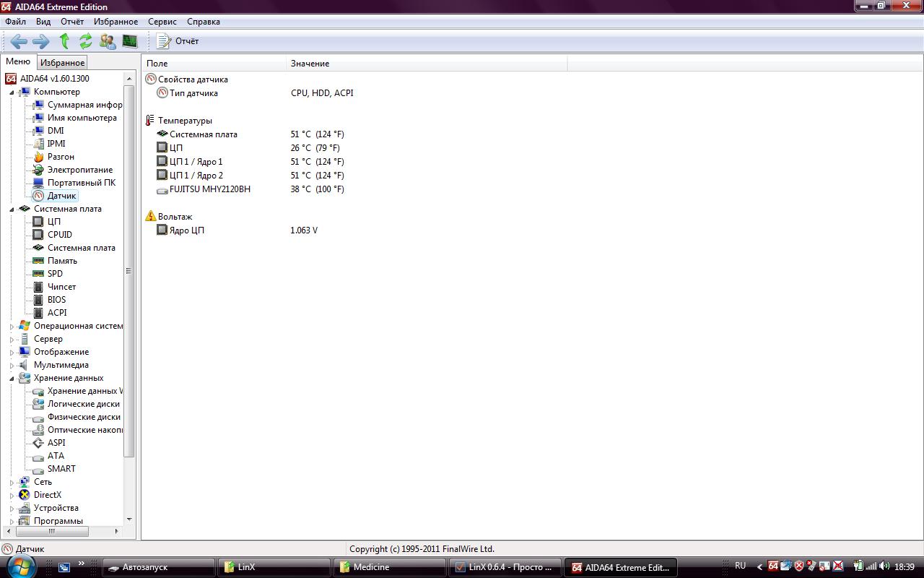Click the green up-arrow toolbar icon

click(x=64, y=41)
